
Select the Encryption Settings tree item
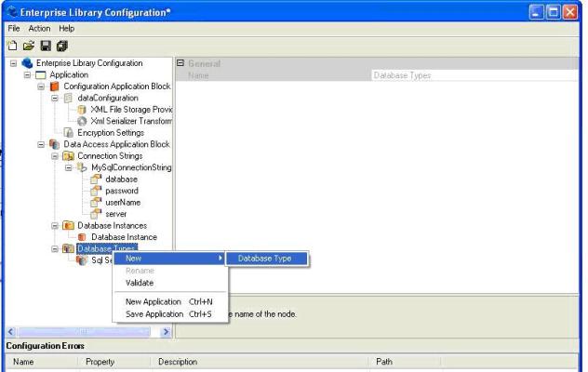111,133
